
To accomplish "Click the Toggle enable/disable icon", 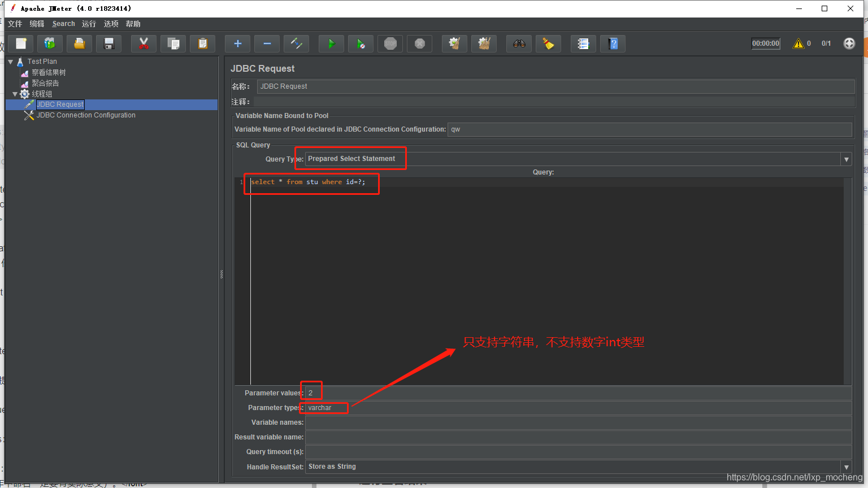I will click(x=297, y=43).
